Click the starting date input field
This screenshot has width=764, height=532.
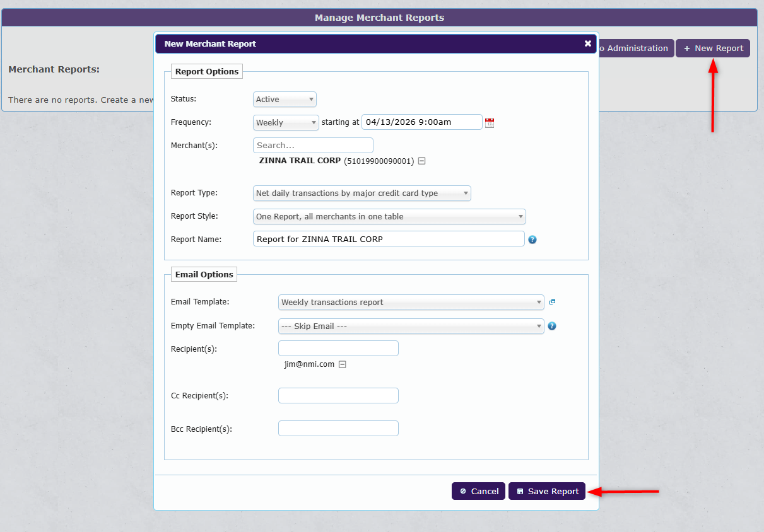coord(421,122)
